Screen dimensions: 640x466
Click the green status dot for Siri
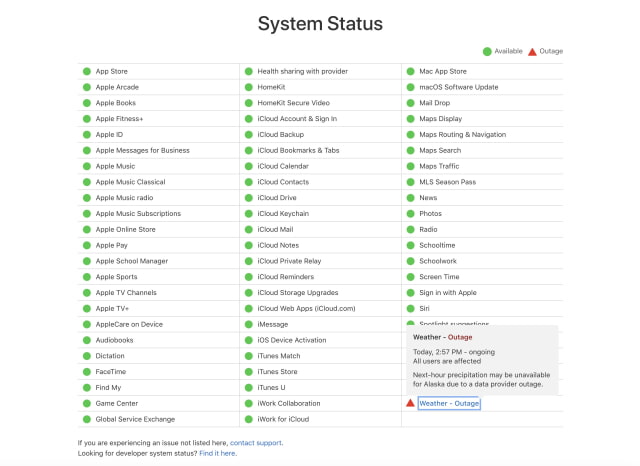[x=410, y=308]
